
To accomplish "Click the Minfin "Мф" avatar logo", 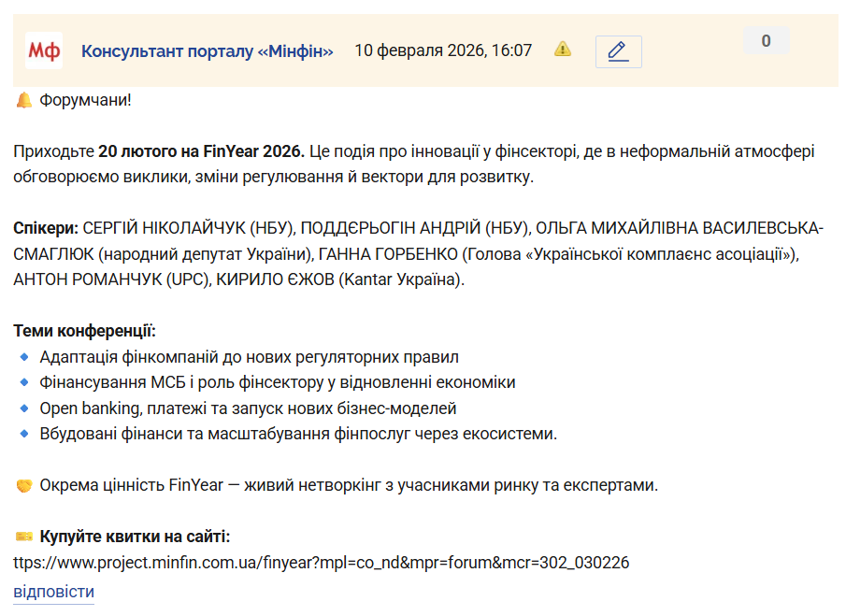I will click(44, 50).
